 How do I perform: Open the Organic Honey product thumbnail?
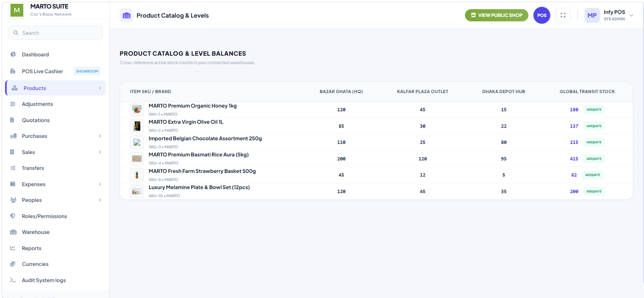137,109
